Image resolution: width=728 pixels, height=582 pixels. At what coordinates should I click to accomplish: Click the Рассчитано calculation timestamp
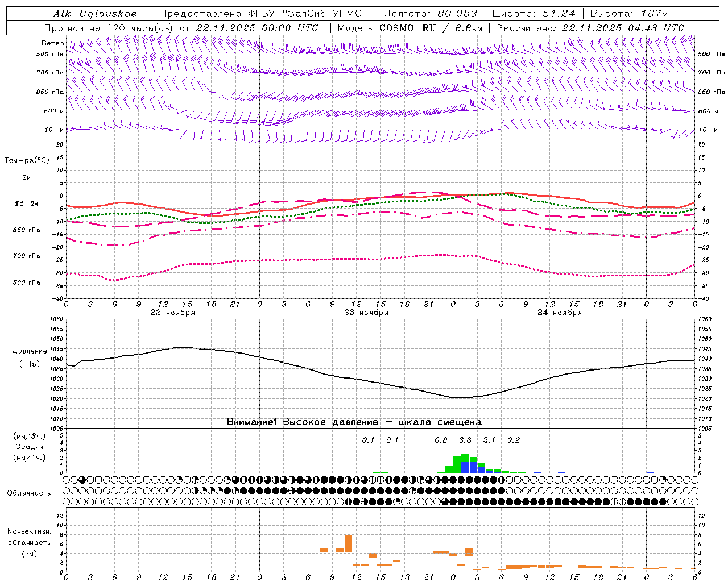click(590, 28)
